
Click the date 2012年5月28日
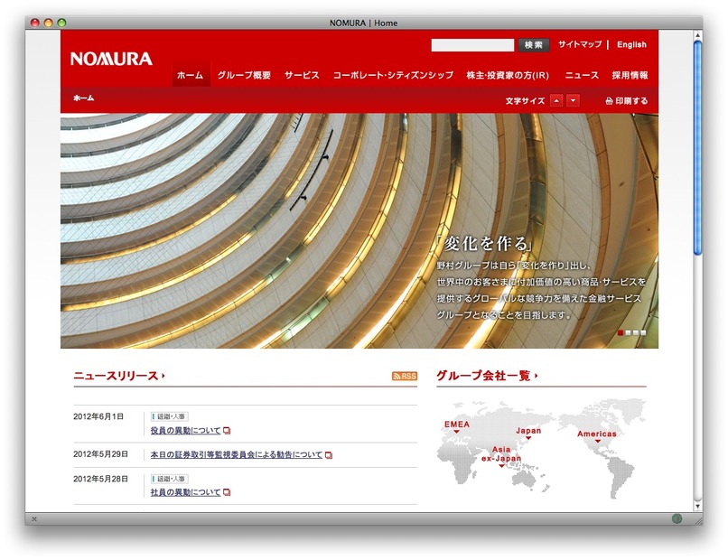click(x=101, y=479)
